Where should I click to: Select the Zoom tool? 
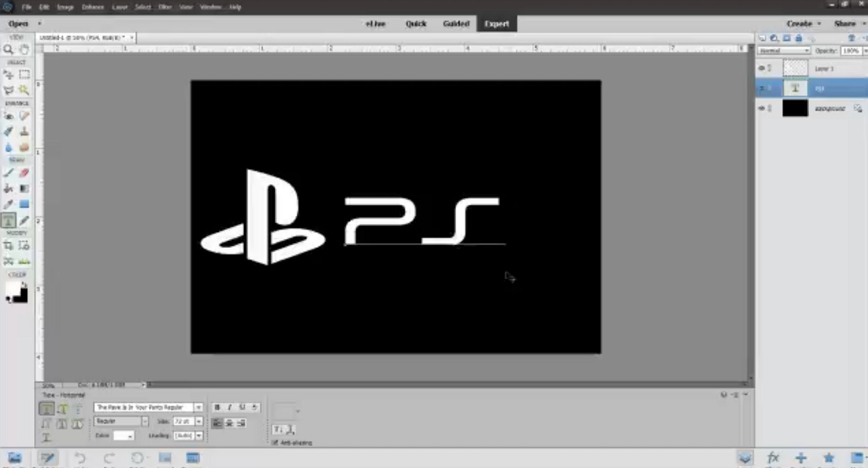coord(8,50)
